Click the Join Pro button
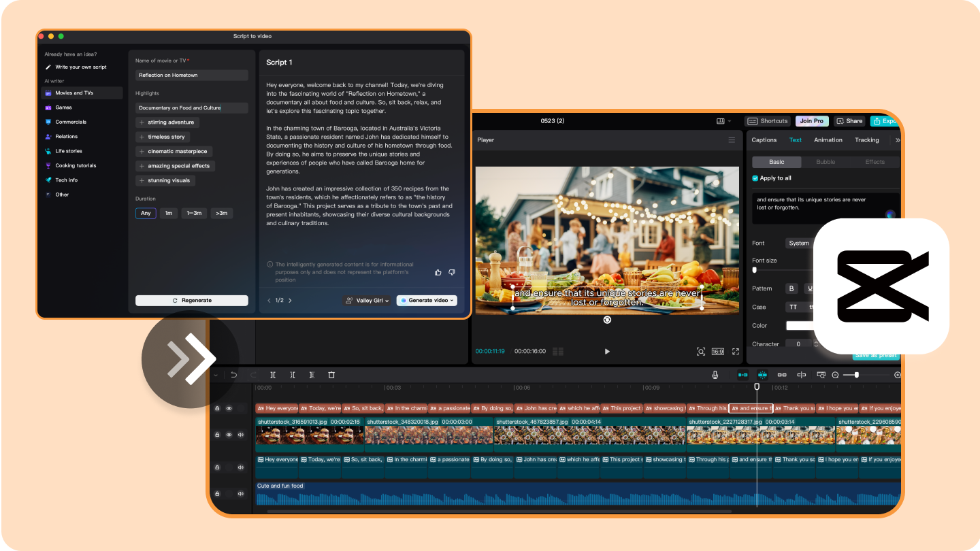Viewport: 980px width, 551px height. coord(812,120)
